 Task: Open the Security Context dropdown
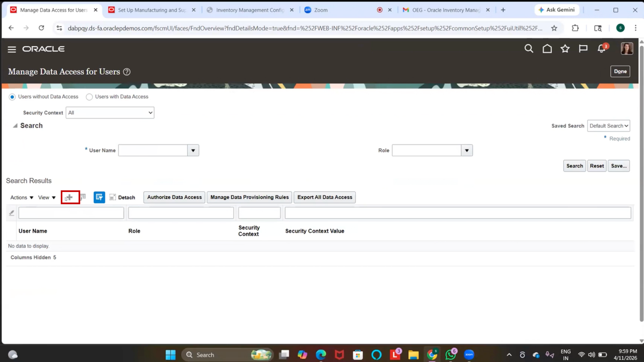110,113
